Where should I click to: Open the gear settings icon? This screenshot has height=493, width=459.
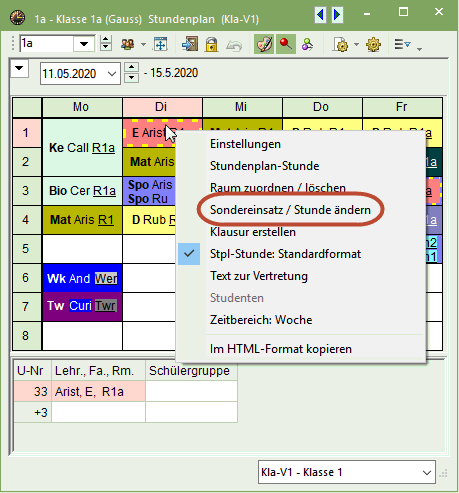373,44
